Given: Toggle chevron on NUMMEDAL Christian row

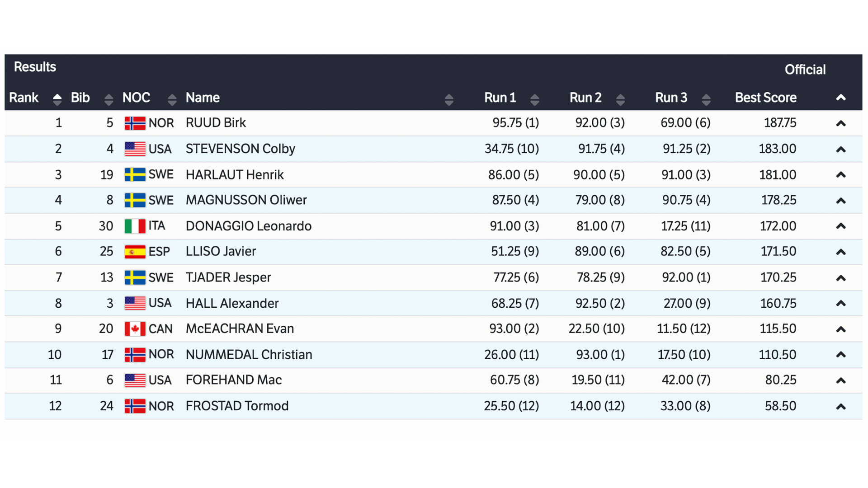Looking at the screenshot, I should pos(841,355).
